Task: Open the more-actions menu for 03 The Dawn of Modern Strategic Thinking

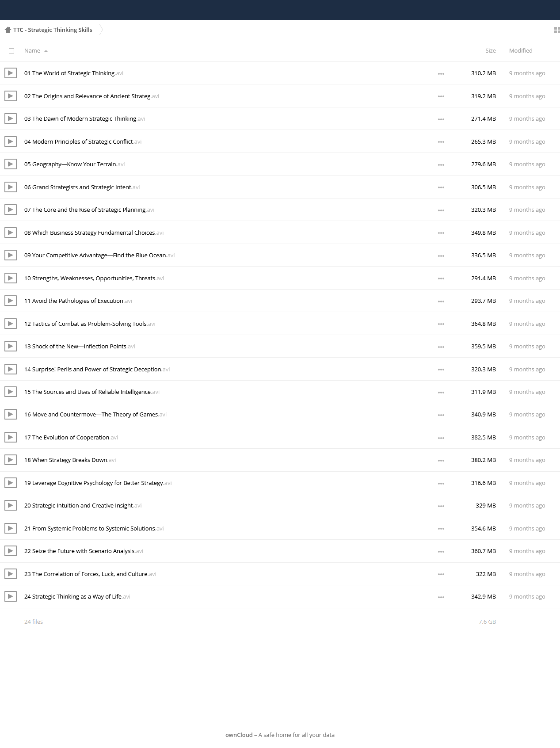Action: click(x=441, y=119)
